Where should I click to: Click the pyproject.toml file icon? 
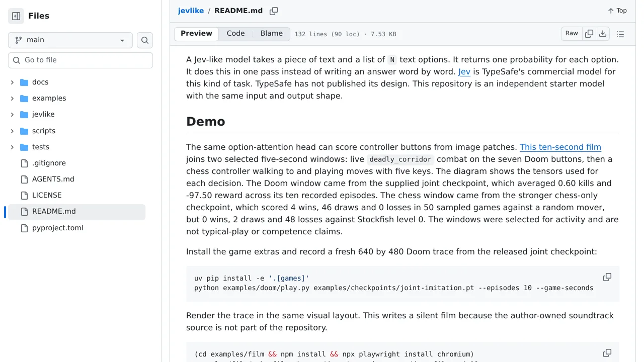pyautogui.click(x=24, y=228)
